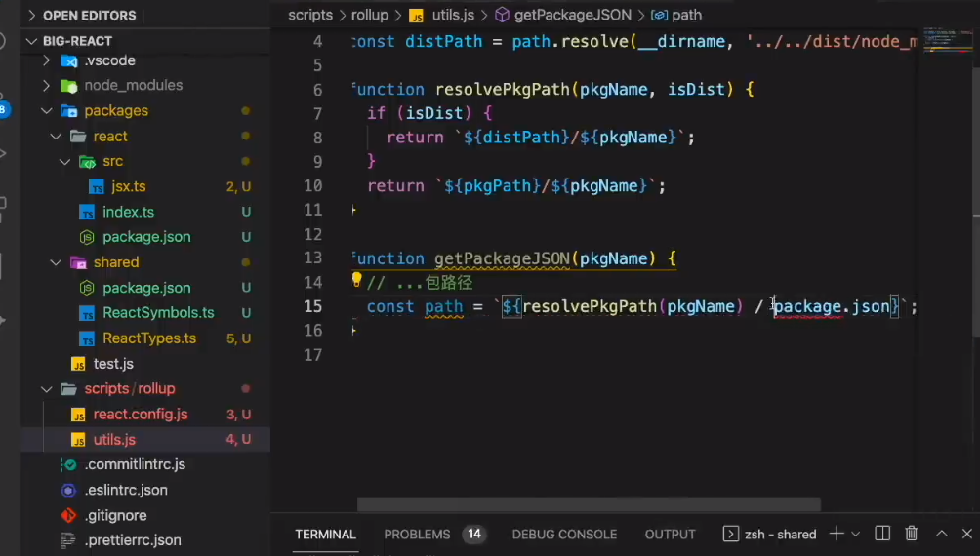The image size is (980, 556).
Task: Click the commitlint icon beside .commitlintrc.js
Action: [68, 464]
